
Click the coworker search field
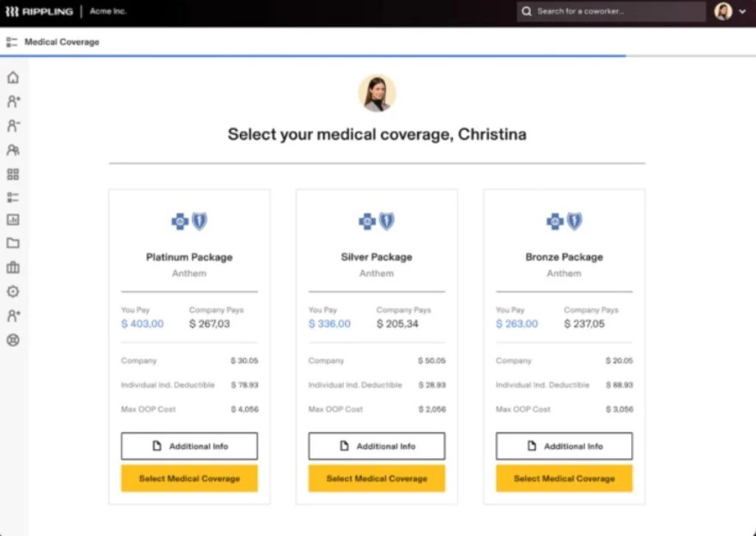click(610, 11)
